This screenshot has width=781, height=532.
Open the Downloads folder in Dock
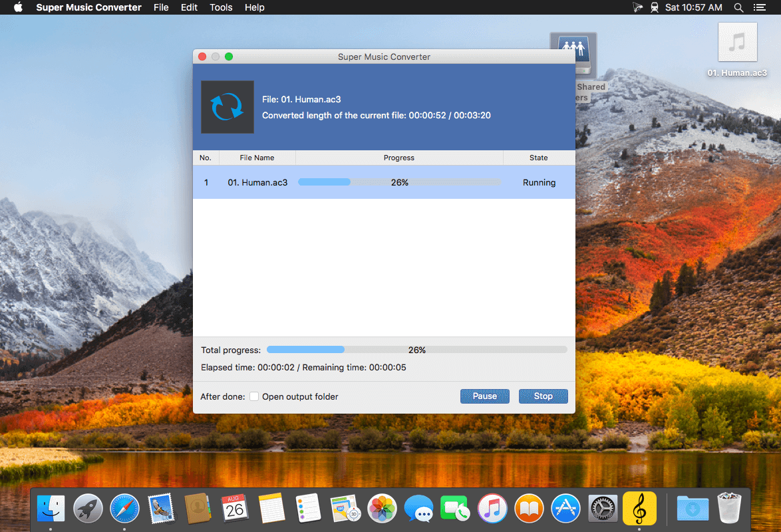pyautogui.click(x=693, y=509)
